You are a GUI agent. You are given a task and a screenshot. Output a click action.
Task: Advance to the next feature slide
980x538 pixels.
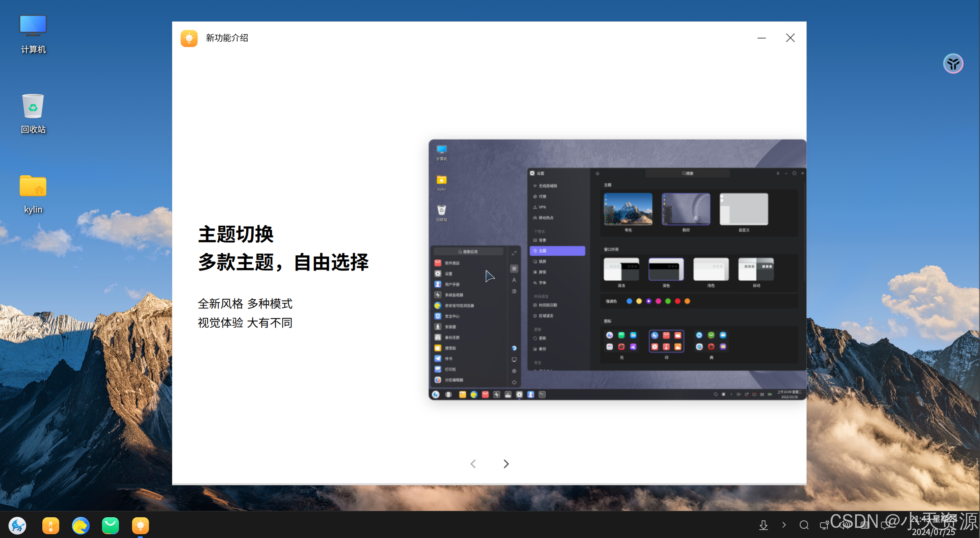pyautogui.click(x=506, y=464)
